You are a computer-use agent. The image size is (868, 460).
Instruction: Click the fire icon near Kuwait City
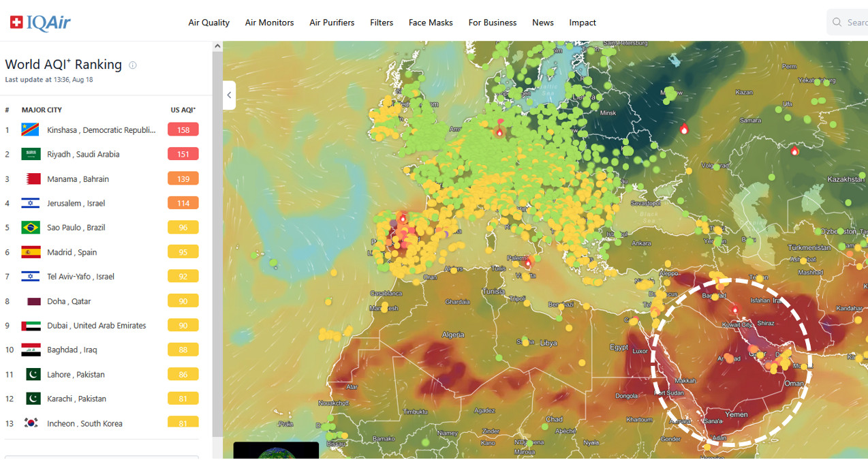click(735, 309)
